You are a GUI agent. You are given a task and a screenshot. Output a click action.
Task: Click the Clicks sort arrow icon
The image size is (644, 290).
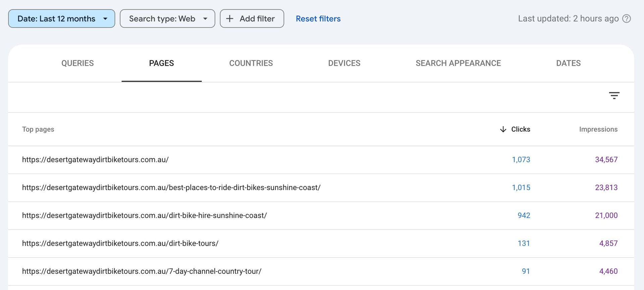503,129
